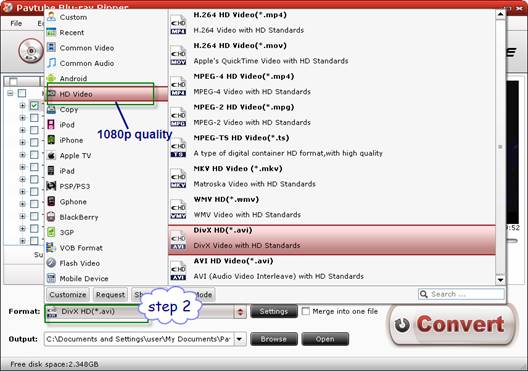Screen dimensions: 528x371
Task: Click the format list scroll up arrow
Action: click(500, 14)
